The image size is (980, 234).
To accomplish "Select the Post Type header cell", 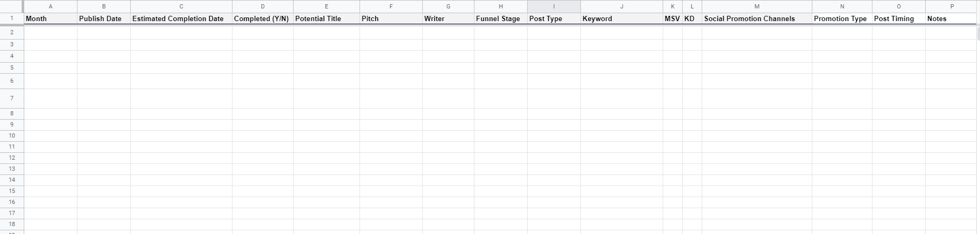I will 554,18.
